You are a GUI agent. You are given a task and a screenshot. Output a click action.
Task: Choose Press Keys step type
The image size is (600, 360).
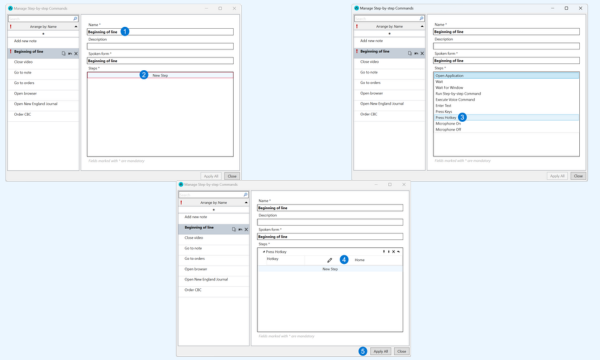(506, 112)
